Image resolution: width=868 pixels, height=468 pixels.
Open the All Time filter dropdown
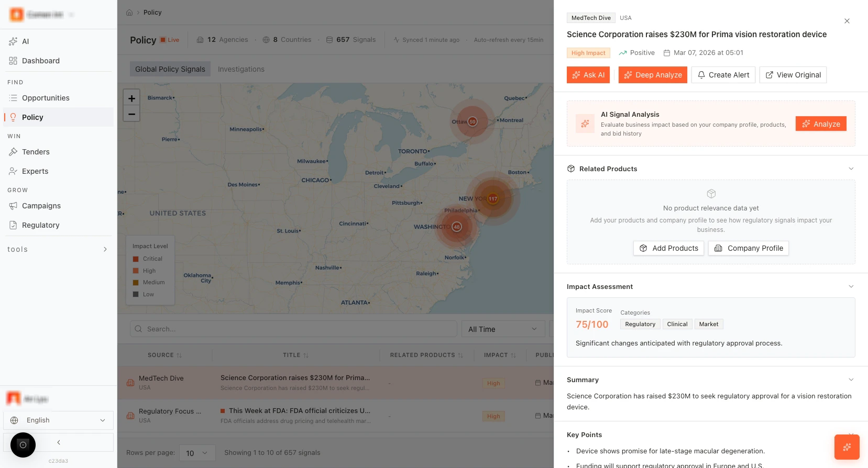point(503,329)
